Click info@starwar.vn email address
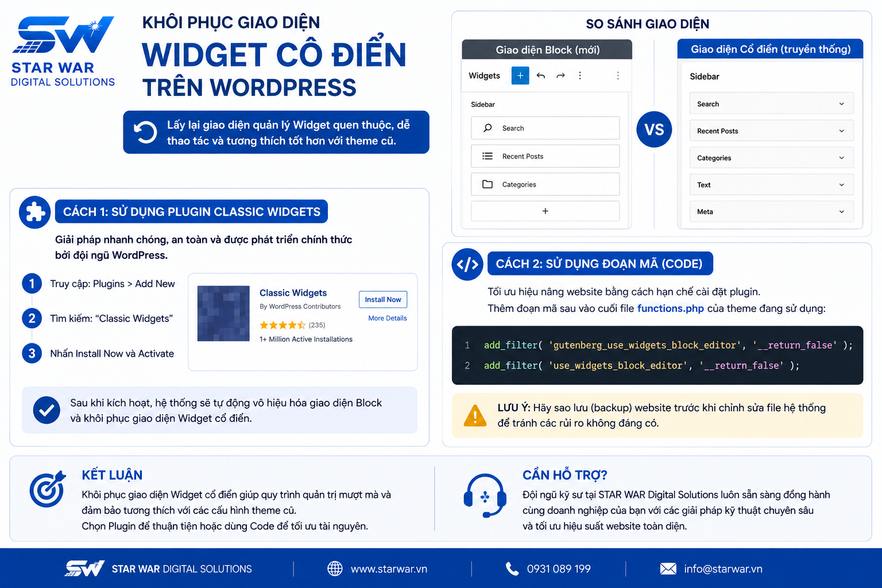 point(723,569)
